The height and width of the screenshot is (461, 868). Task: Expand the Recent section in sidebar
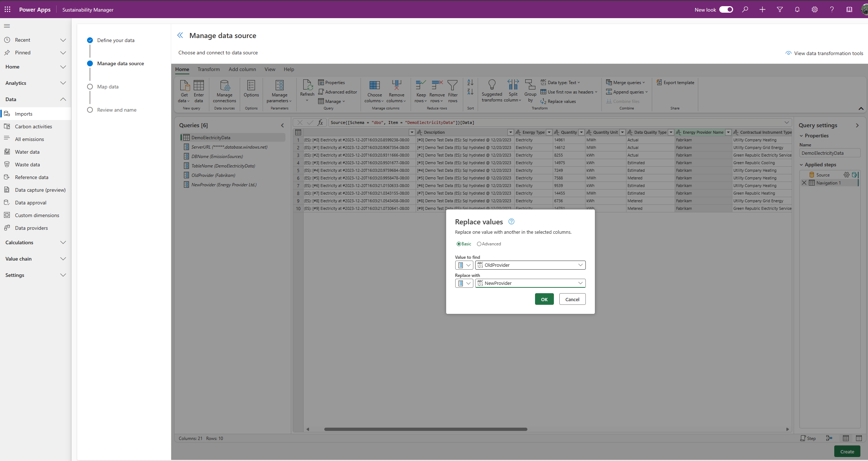point(63,40)
